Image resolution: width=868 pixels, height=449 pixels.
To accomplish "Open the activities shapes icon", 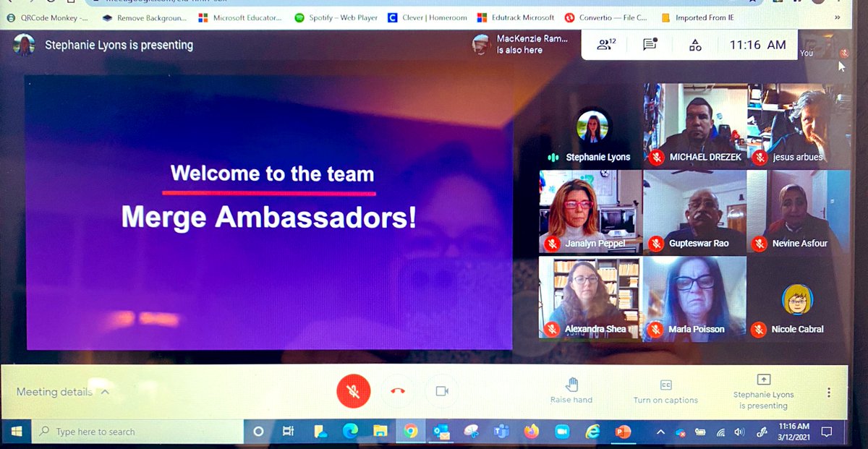I will click(x=695, y=45).
